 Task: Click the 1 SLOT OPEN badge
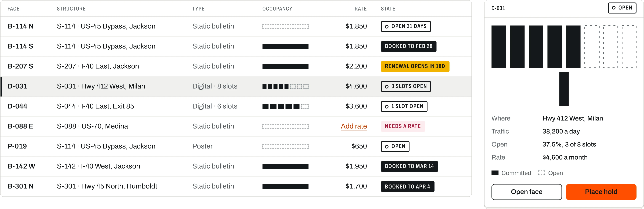(x=404, y=106)
